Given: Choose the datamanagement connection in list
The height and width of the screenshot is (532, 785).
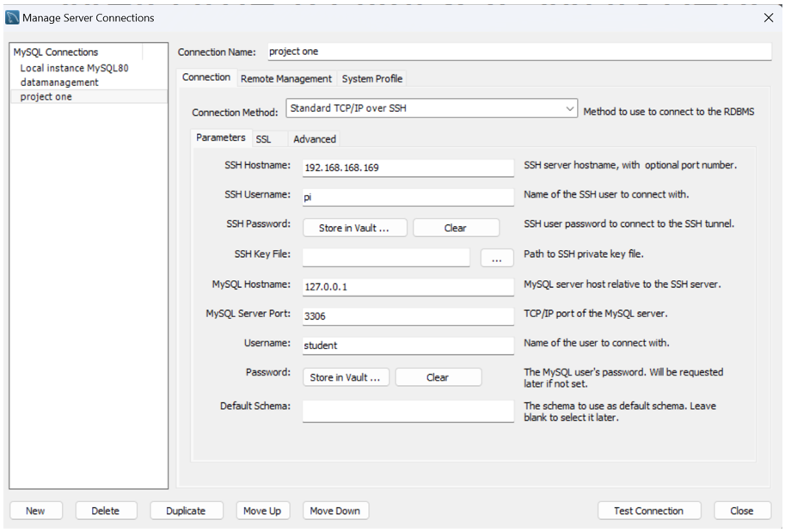Looking at the screenshot, I should pos(59,83).
